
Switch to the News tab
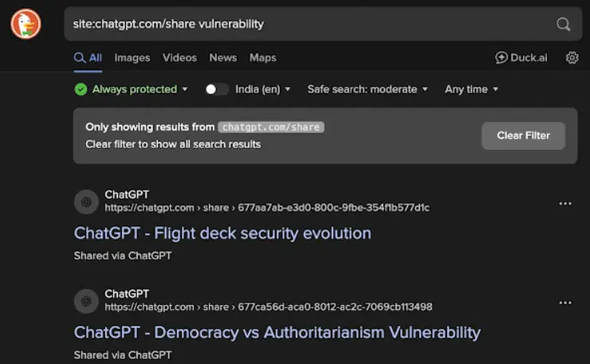tap(222, 57)
